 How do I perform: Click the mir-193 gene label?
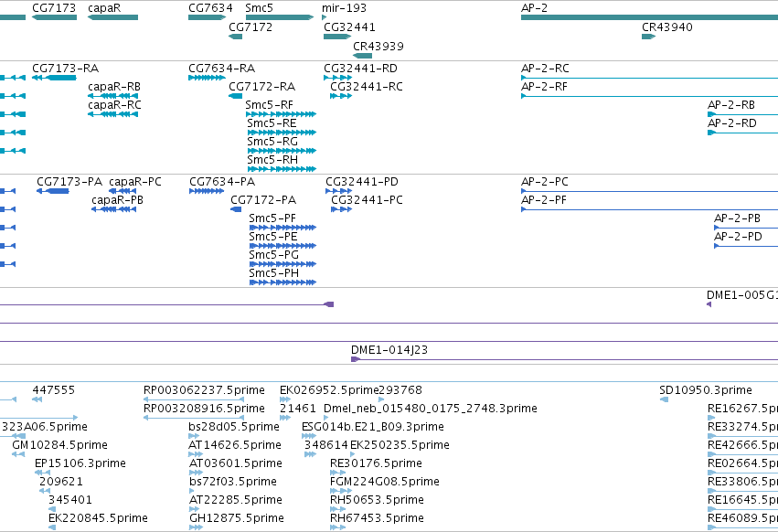click(344, 8)
